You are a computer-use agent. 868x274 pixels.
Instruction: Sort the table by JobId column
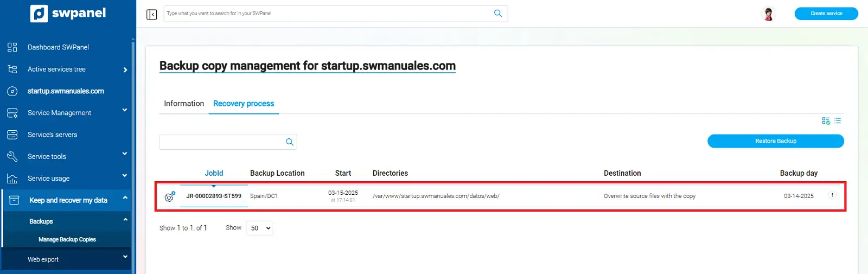[214, 174]
